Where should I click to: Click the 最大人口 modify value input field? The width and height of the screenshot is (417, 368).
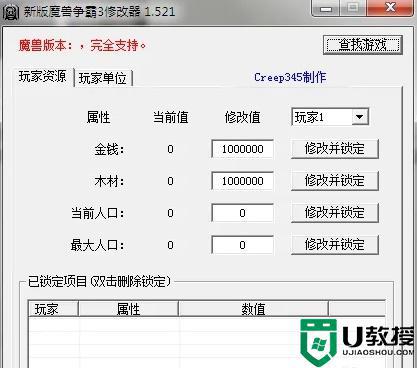(x=243, y=245)
